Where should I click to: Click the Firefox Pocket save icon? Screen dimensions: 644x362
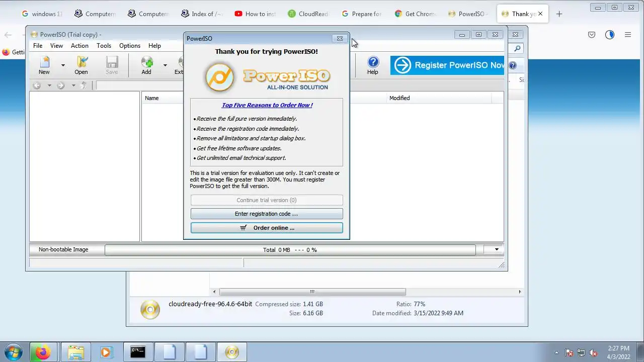[592, 35]
